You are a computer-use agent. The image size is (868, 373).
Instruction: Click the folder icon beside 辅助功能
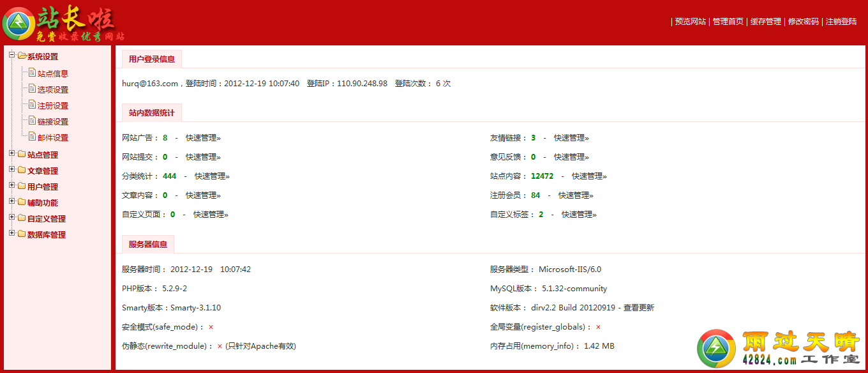[x=22, y=202]
